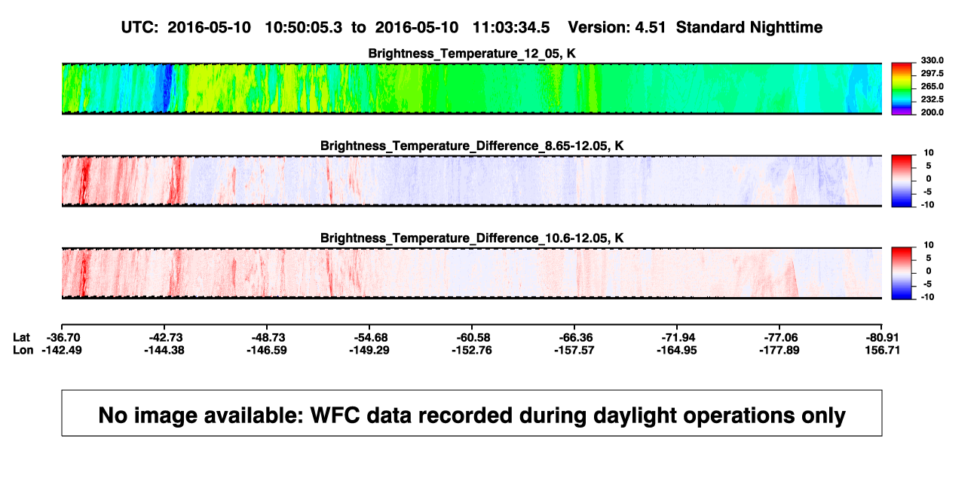Click latitude value -42.73
The height and width of the screenshot is (503, 980).
pos(164,337)
